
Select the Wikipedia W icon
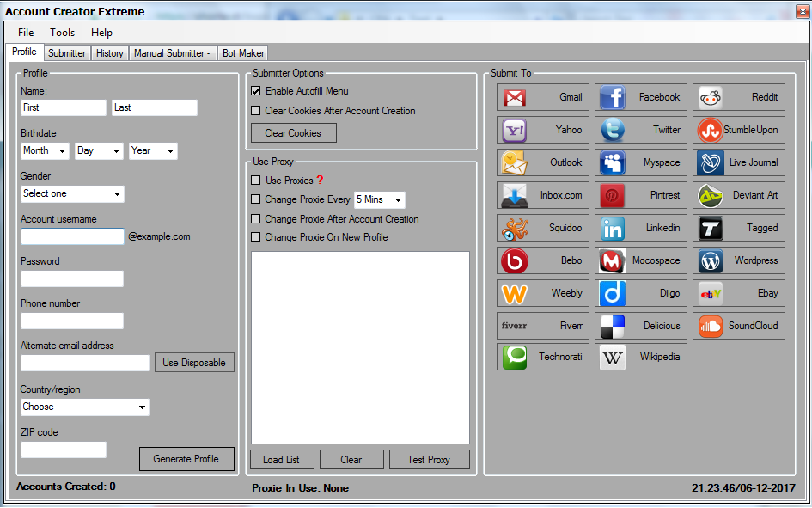coord(613,357)
